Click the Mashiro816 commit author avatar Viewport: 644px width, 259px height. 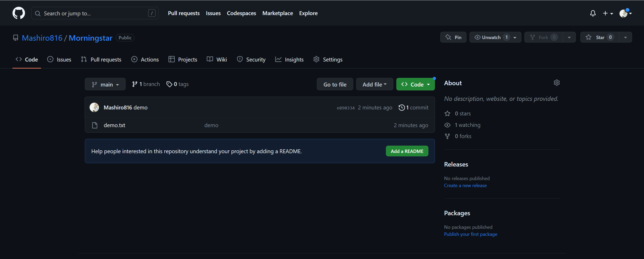point(94,107)
